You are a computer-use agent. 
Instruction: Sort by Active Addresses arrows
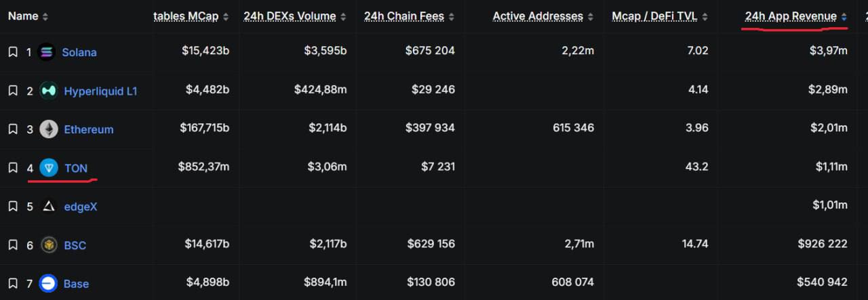click(591, 16)
